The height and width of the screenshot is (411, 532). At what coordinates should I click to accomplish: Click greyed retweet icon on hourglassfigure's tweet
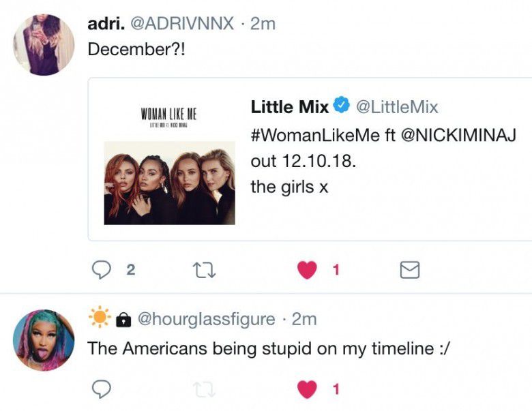click(204, 389)
